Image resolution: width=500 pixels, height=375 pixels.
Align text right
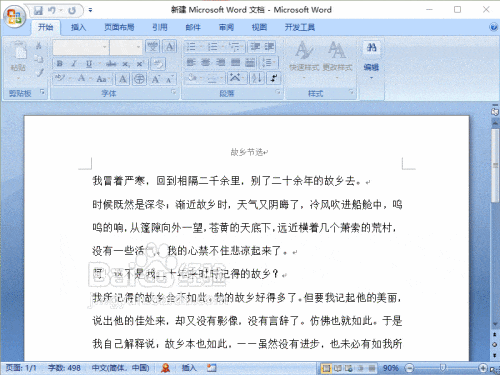click(221, 62)
